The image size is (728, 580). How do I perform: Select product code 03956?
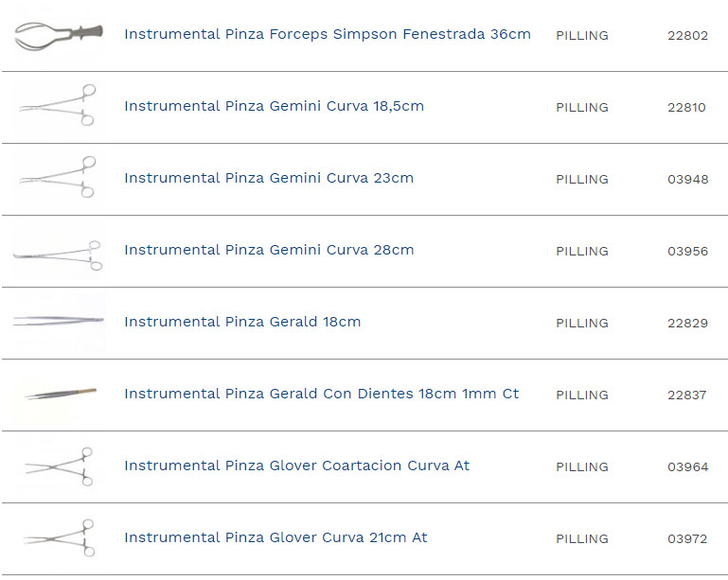pos(687,252)
